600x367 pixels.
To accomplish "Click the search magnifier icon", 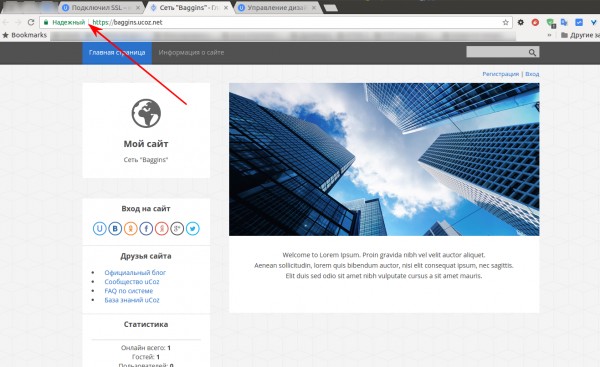I will point(532,52).
